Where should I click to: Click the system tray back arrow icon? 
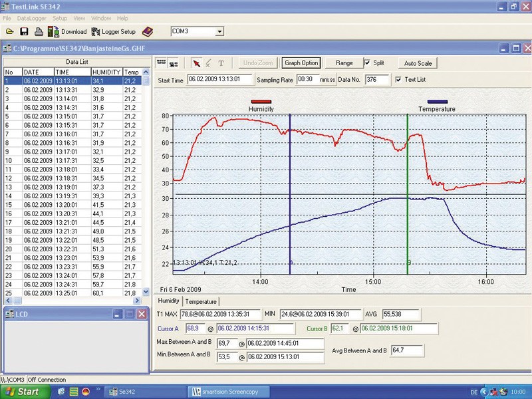[485, 392]
